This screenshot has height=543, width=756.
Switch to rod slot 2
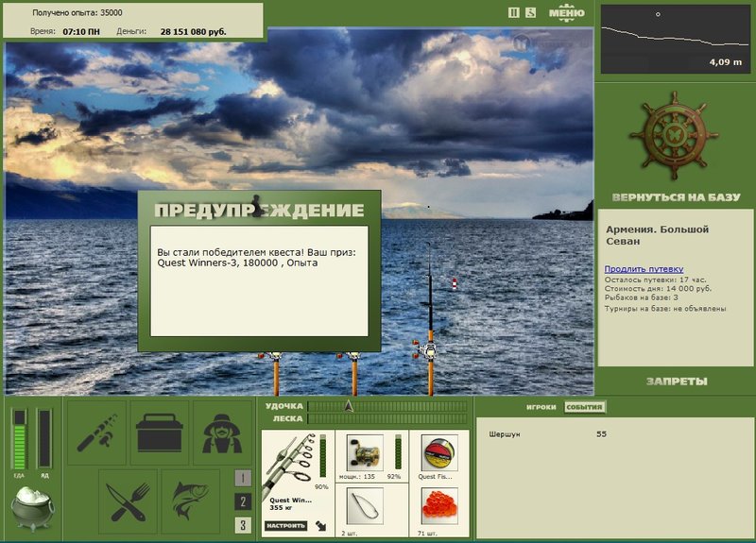tap(243, 501)
